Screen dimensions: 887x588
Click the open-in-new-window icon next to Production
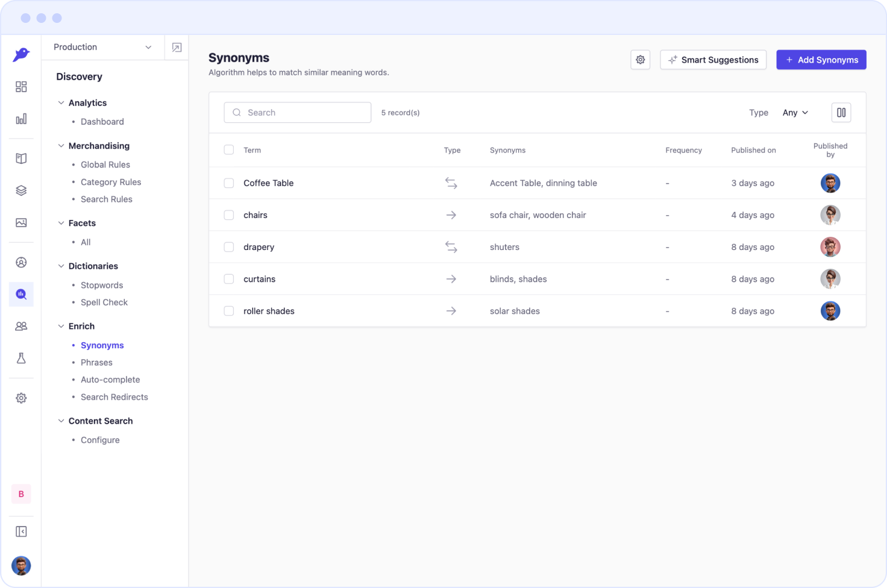click(x=177, y=48)
